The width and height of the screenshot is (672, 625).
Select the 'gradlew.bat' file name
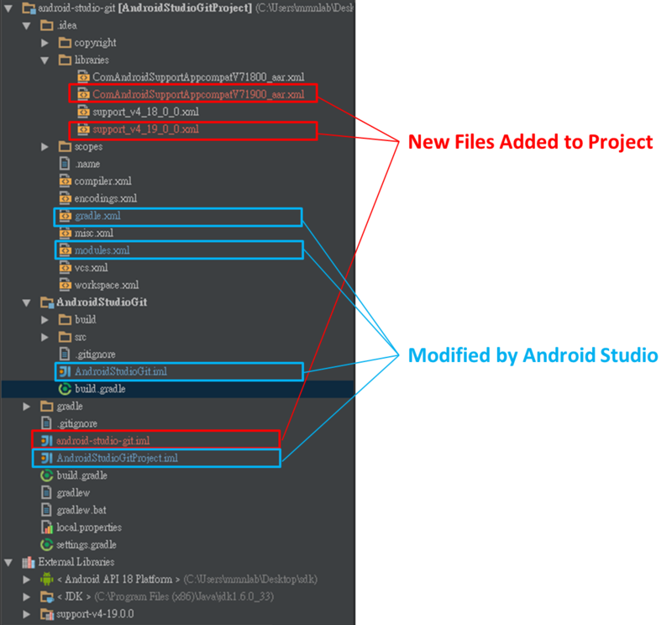[81, 510]
